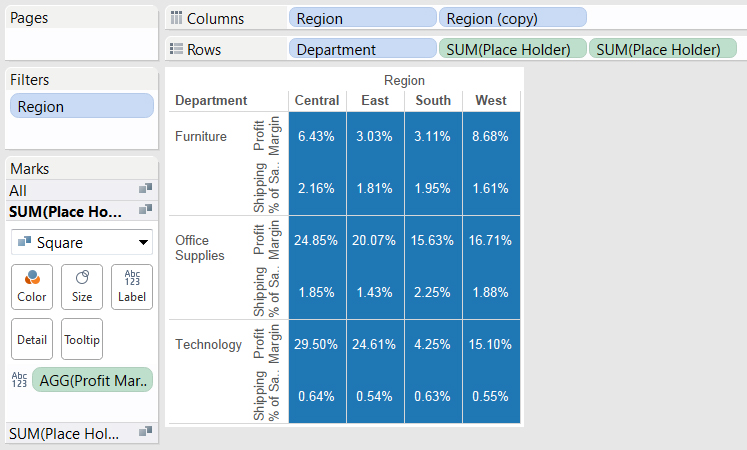Click the Columns shelf grid icon
Screen dimensions: 747x450
[x=176, y=18]
